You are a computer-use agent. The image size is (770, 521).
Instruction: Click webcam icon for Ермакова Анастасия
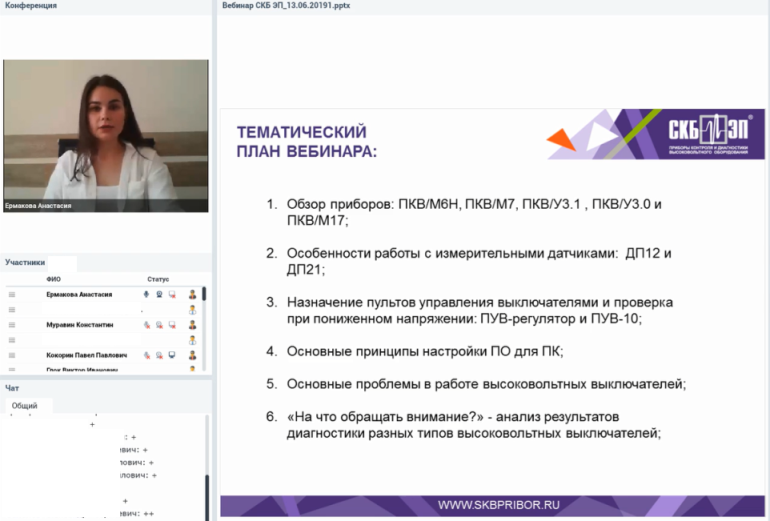point(159,295)
